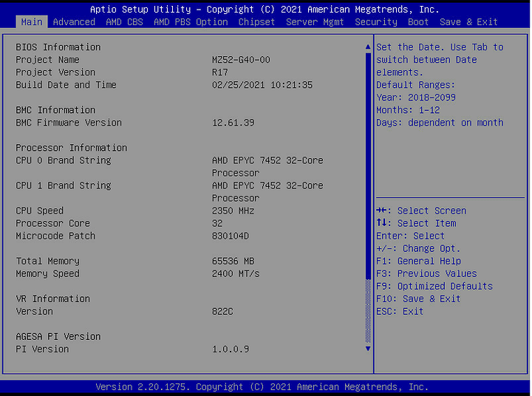Click the +/-: Change Opt. hint
The width and height of the screenshot is (532, 396).
click(x=418, y=248)
